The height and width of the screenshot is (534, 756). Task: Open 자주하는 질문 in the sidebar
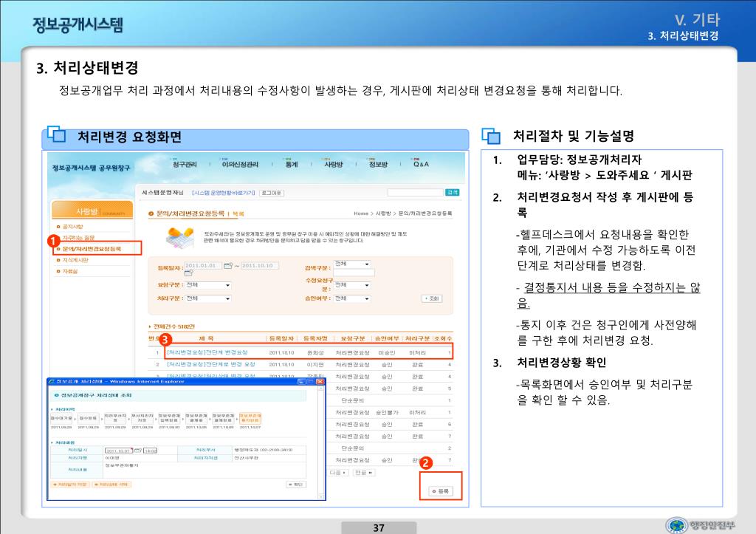[78, 237]
